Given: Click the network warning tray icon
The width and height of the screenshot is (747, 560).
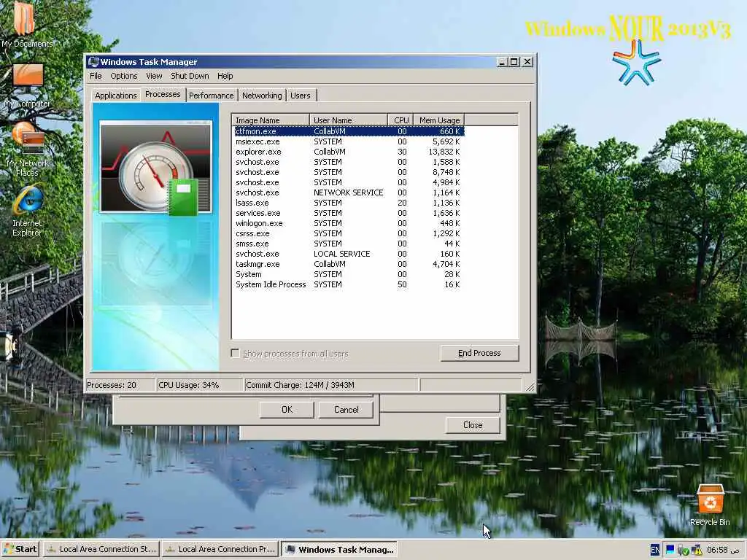Looking at the screenshot, I should point(697,550).
